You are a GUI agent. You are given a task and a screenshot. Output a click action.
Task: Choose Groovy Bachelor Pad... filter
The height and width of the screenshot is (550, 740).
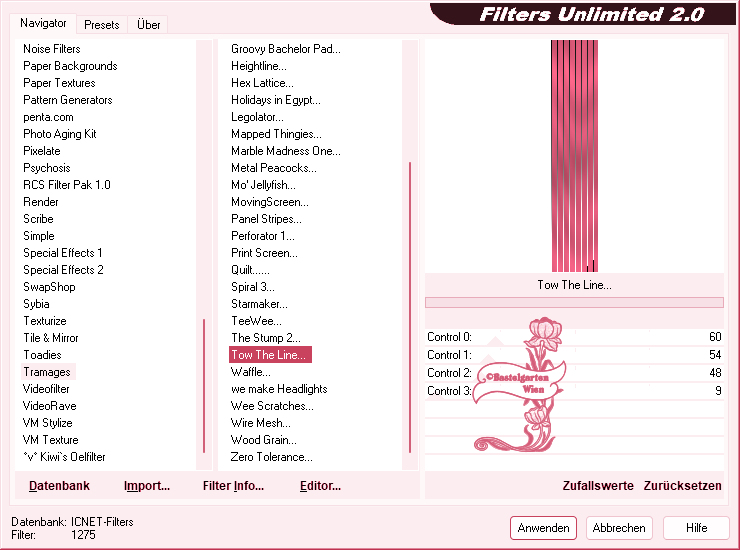coord(286,49)
